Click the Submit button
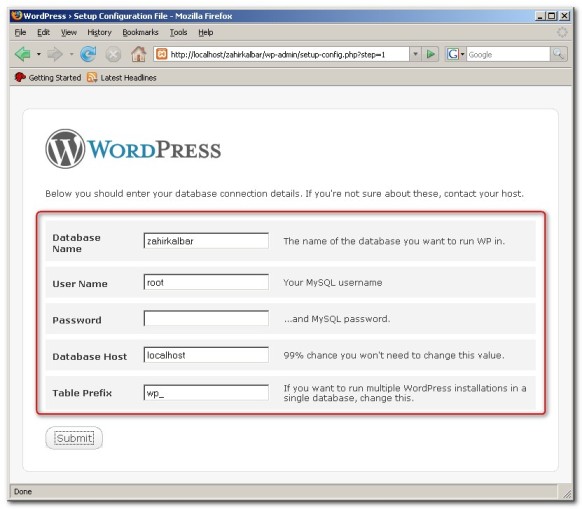582x509 pixels. point(74,438)
